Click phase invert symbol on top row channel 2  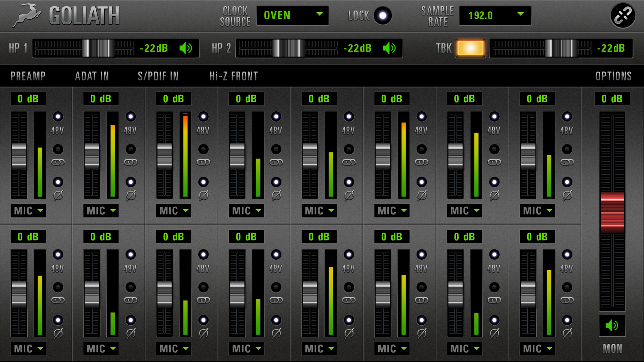(131, 195)
